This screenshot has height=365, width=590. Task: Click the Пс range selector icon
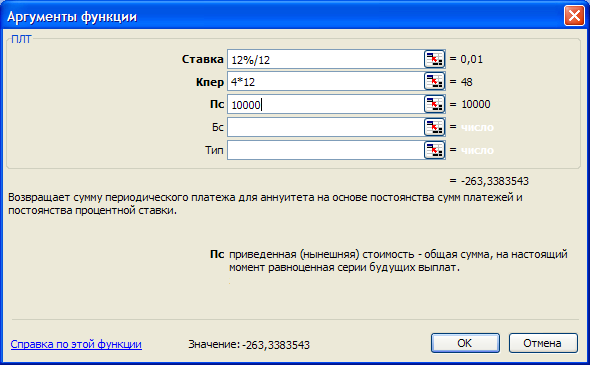(434, 104)
